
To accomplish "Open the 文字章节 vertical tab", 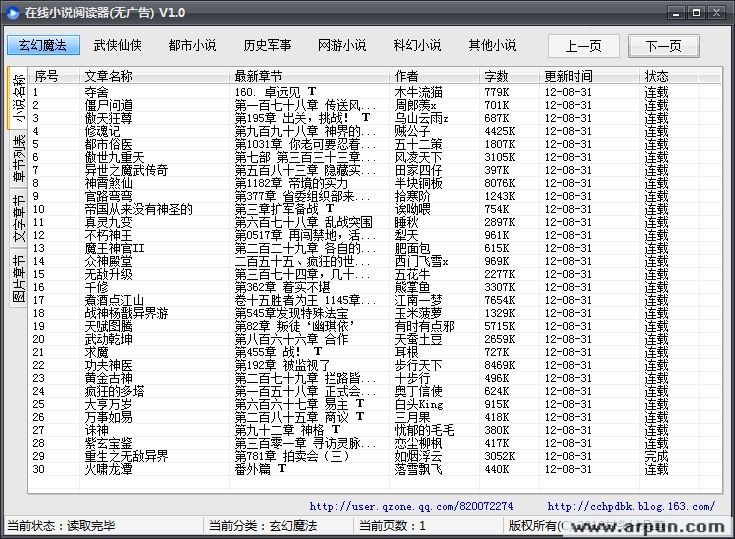I will pos(17,222).
